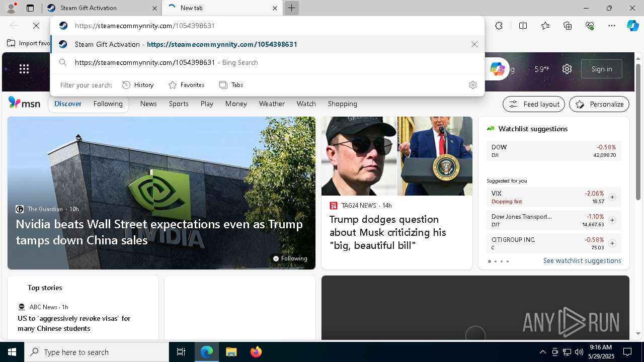
Task: Add CITIGROUP INC. to watchlist
Action: point(612,243)
